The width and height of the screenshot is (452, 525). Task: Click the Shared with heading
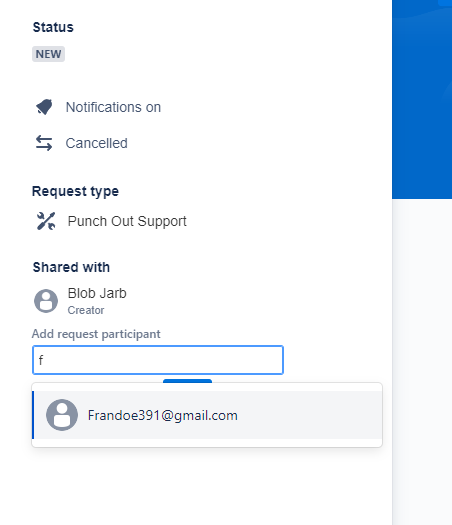click(x=71, y=267)
